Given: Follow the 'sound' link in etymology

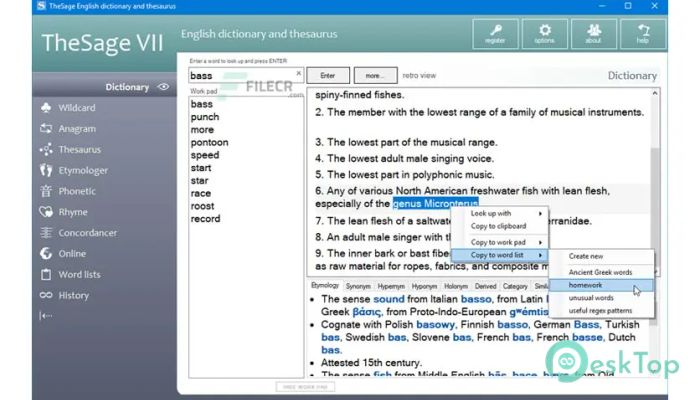Looking at the screenshot, I should [388, 299].
